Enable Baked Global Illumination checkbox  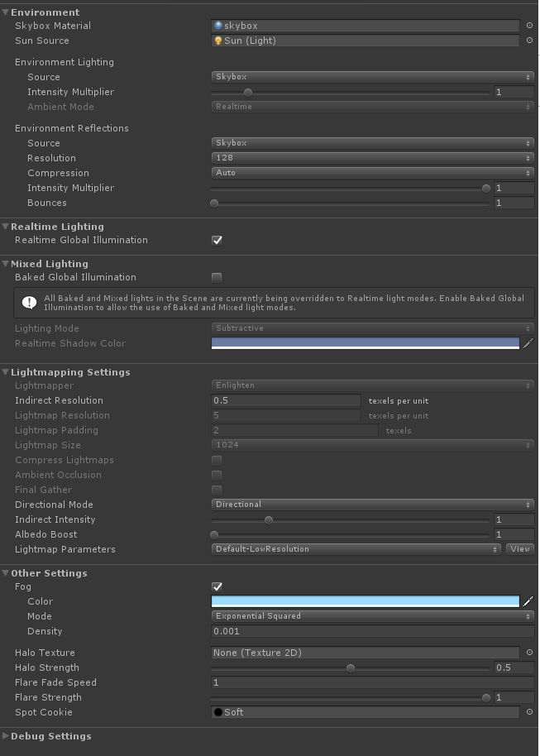coord(217,278)
